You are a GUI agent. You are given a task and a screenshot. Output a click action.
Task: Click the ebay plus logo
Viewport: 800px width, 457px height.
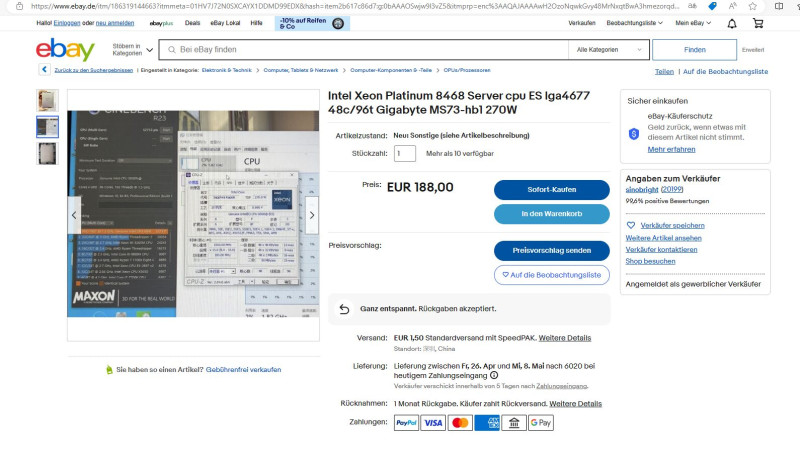161,23
